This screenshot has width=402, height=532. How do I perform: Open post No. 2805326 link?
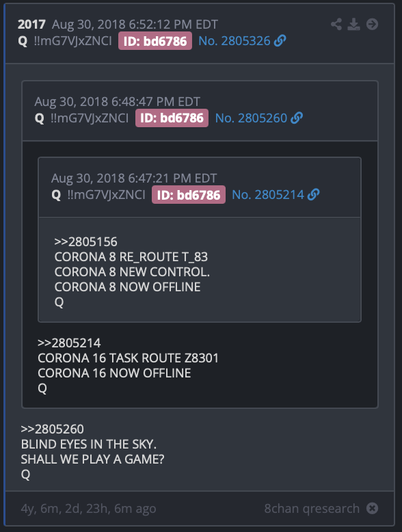coord(234,41)
